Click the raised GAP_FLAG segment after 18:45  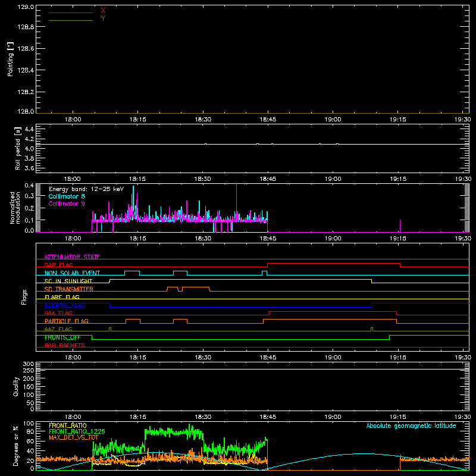[334, 263]
